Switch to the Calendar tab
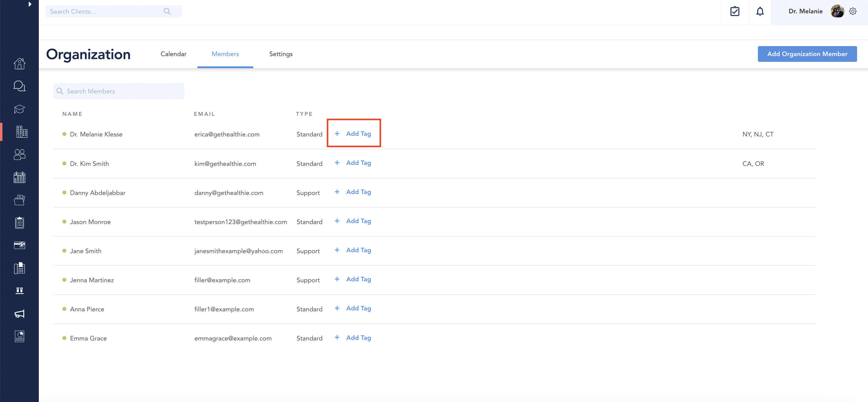This screenshot has width=868, height=402. click(x=173, y=54)
